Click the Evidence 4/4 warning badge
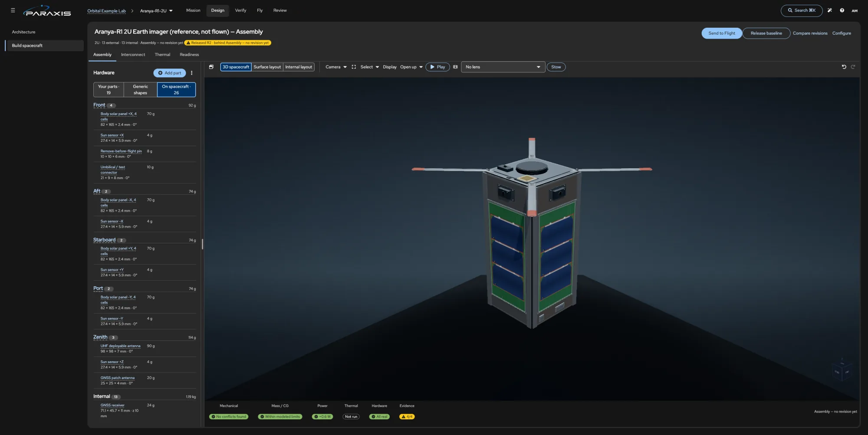This screenshot has width=868, height=435. pos(407,417)
